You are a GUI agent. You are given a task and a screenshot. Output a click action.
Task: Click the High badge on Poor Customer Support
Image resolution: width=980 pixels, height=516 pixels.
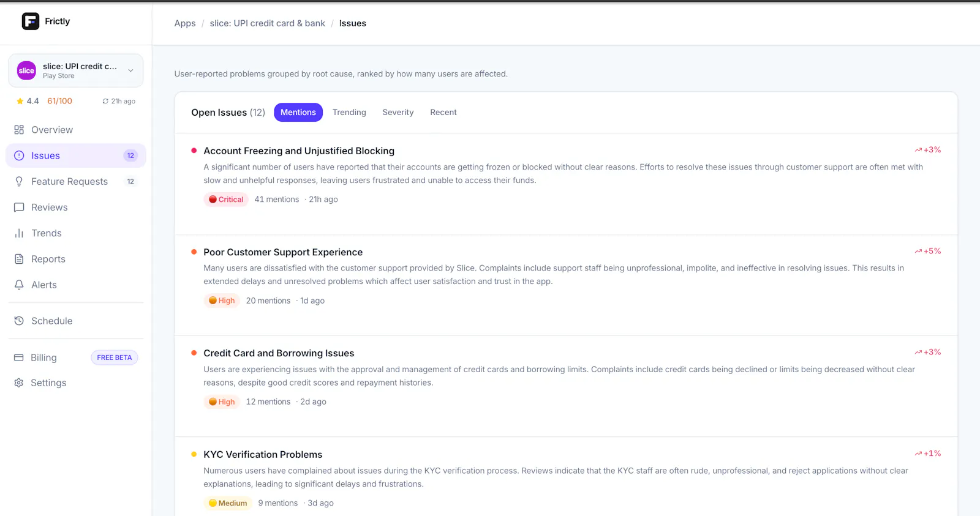tap(222, 301)
